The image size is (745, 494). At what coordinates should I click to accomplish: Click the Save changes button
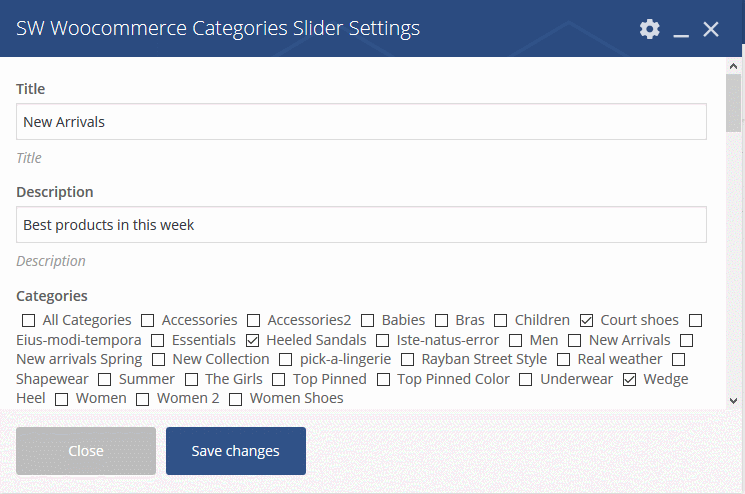click(x=236, y=451)
